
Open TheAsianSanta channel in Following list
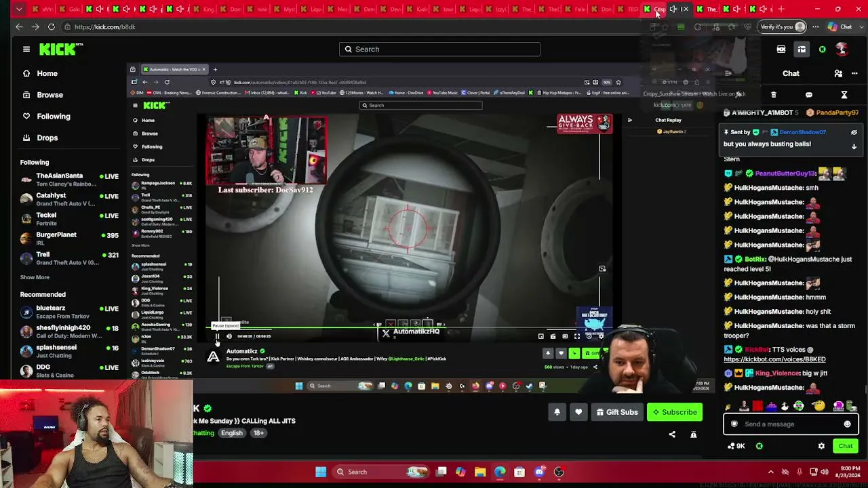[x=69, y=180]
